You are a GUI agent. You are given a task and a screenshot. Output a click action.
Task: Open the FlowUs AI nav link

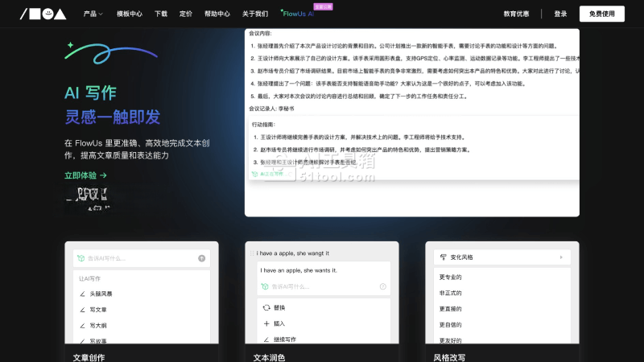click(298, 14)
